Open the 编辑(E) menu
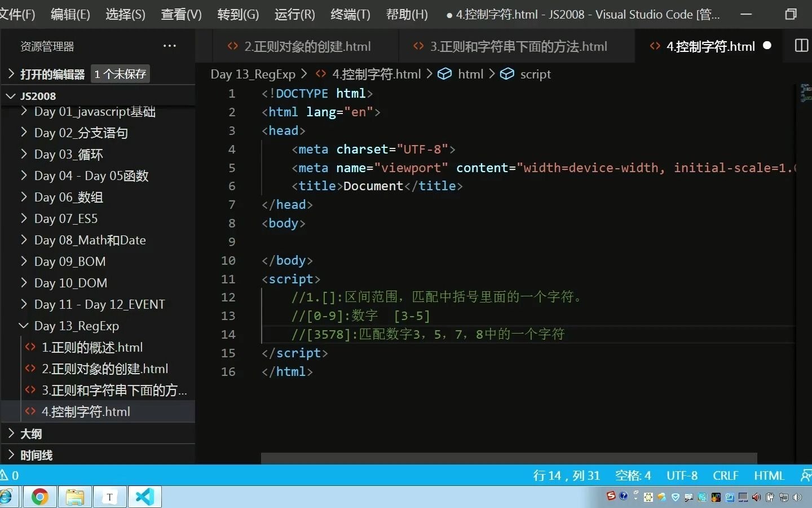The height and width of the screenshot is (508, 812). 70,14
